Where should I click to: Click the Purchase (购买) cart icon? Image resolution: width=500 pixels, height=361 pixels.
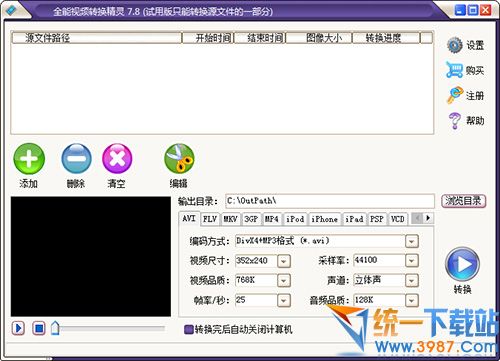[455, 70]
